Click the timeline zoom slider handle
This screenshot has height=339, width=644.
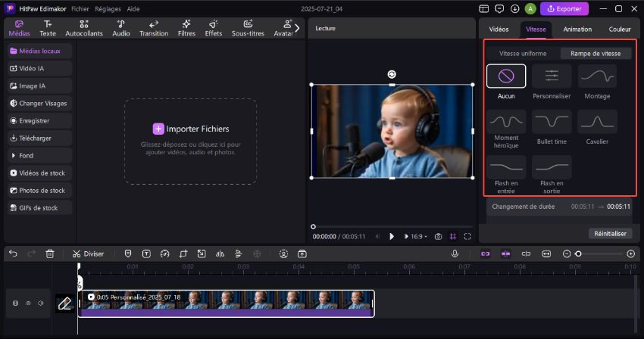578,253
